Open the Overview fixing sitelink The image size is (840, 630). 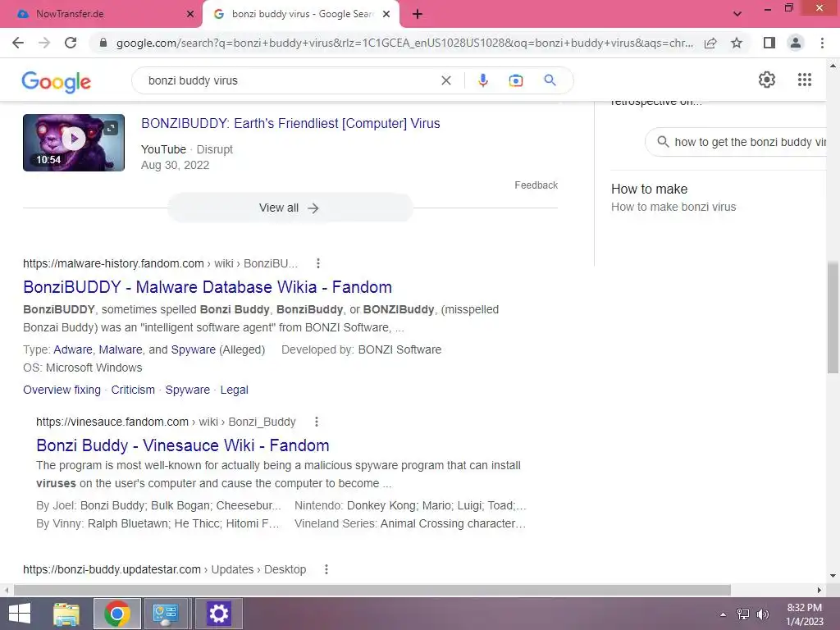[62, 390]
